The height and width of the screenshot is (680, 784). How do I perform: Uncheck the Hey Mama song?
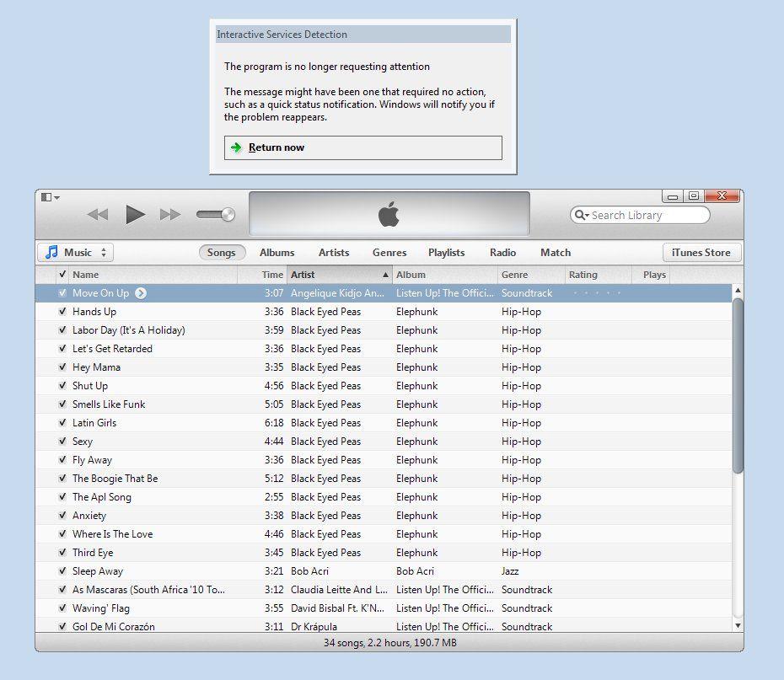click(62, 367)
